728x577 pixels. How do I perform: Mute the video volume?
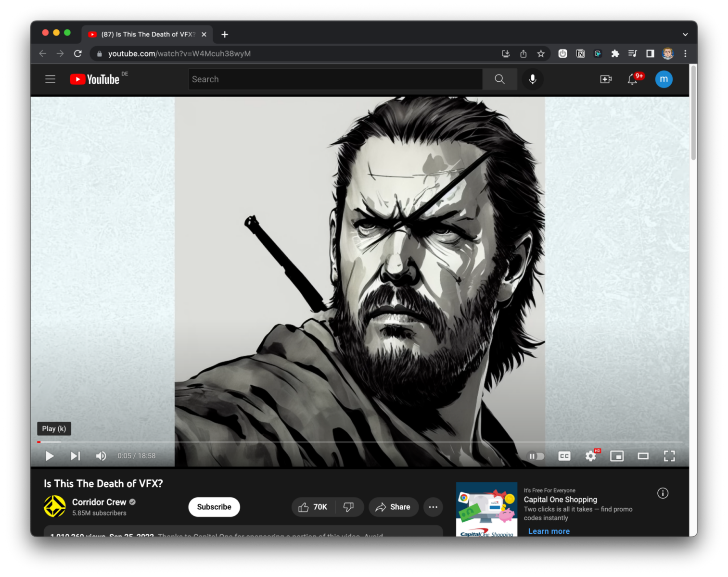coord(101,456)
